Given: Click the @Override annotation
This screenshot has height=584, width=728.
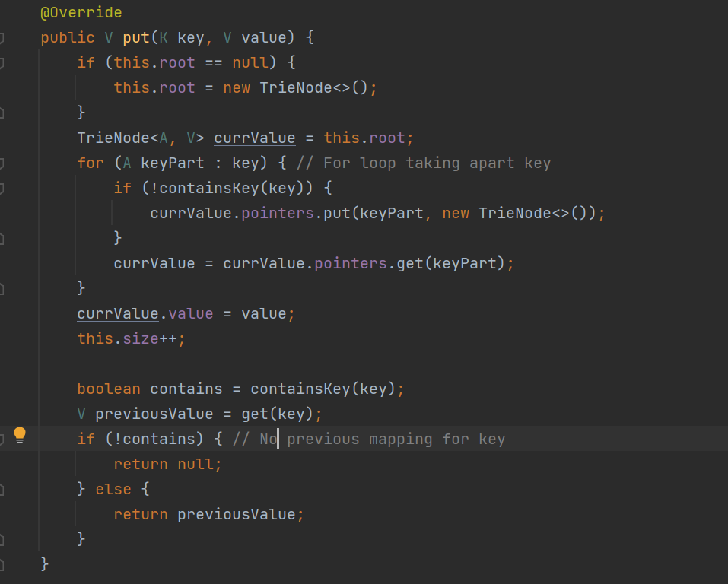Looking at the screenshot, I should coord(81,12).
